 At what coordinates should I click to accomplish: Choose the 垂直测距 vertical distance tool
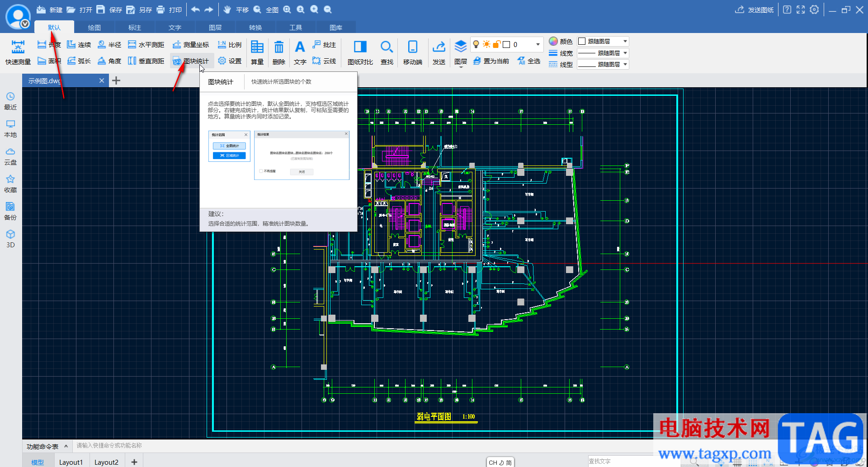146,61
